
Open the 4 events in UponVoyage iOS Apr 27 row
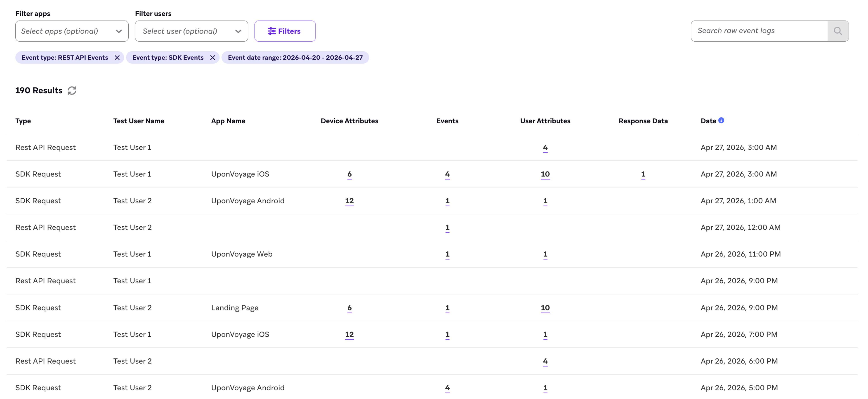(x=447, y=174)
